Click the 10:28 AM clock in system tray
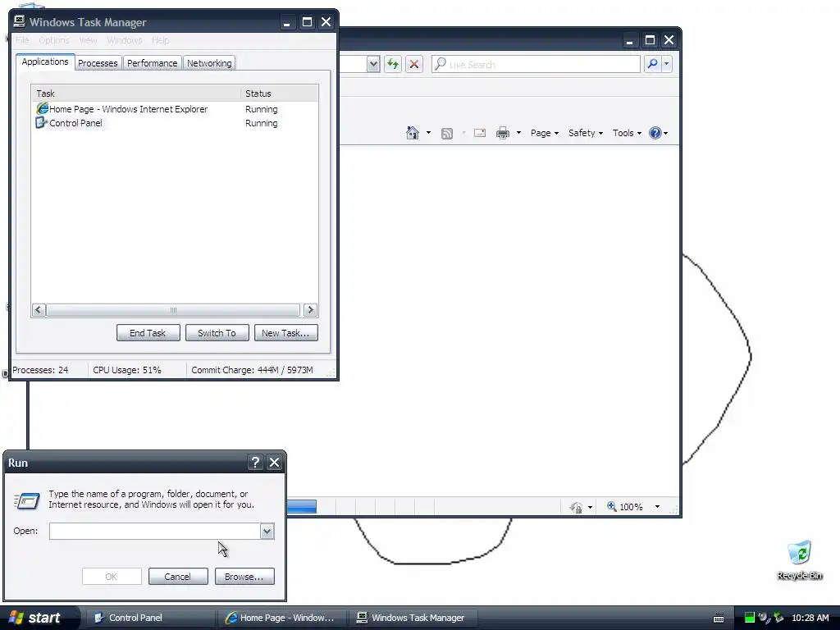 (x=810, y=618)
